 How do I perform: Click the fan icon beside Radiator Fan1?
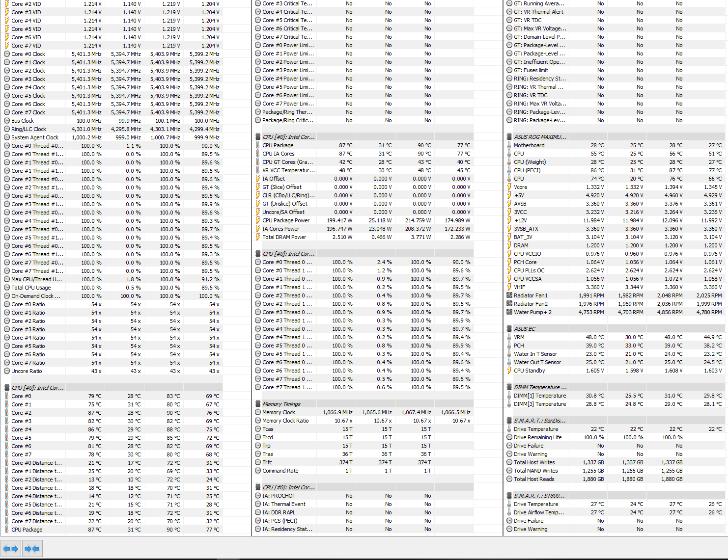tap(509, 295)
